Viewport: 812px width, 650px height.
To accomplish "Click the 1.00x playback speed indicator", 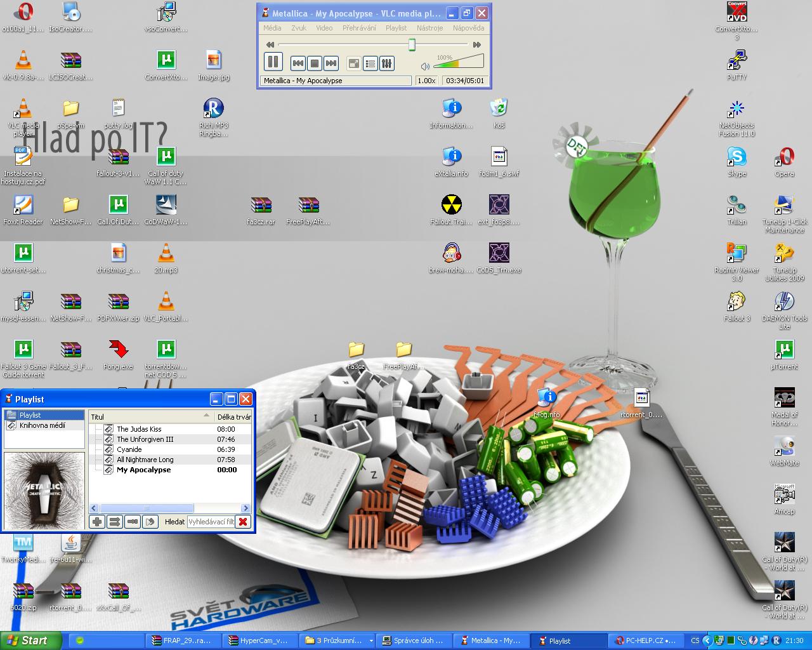I will click(426, 81).
